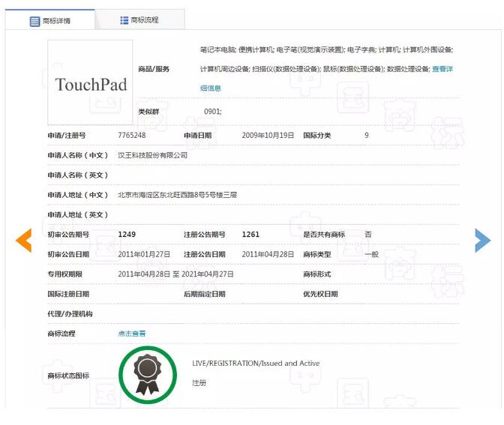Viewport: 504px width, 425px height.
Task: Click the 申请日期 label
Action: (198, 135)
